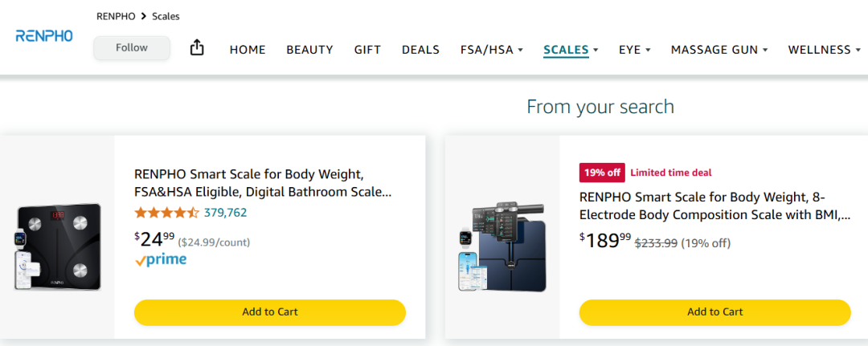Viewport: 868px width, 346px height.
Task: Go to the HOME tab
Action: pyautogui.click(x=248, y=50)
